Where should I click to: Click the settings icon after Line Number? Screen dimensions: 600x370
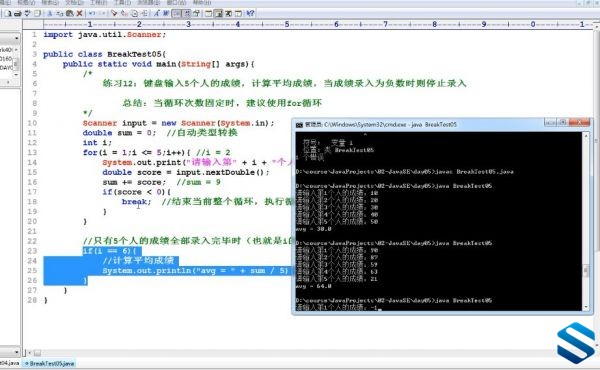pyautogui.click(x=196, y=13)
